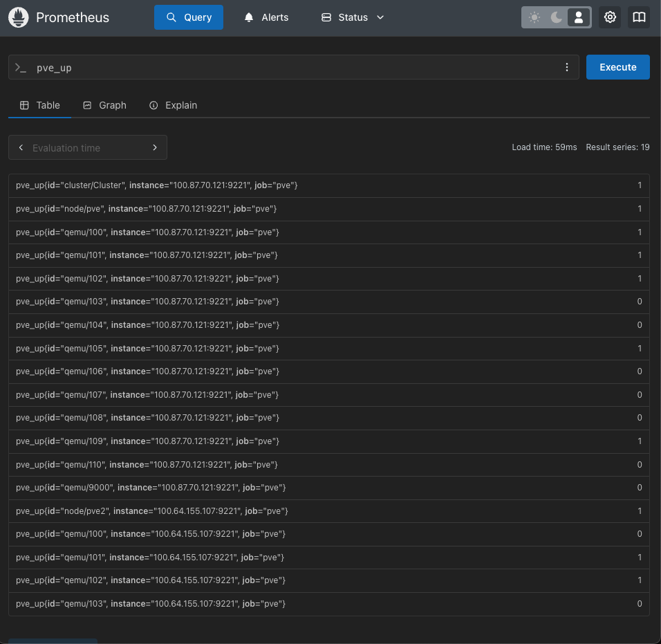Expand the Status dropdown menu
The image size is (661, 644).
coord(353,17)
